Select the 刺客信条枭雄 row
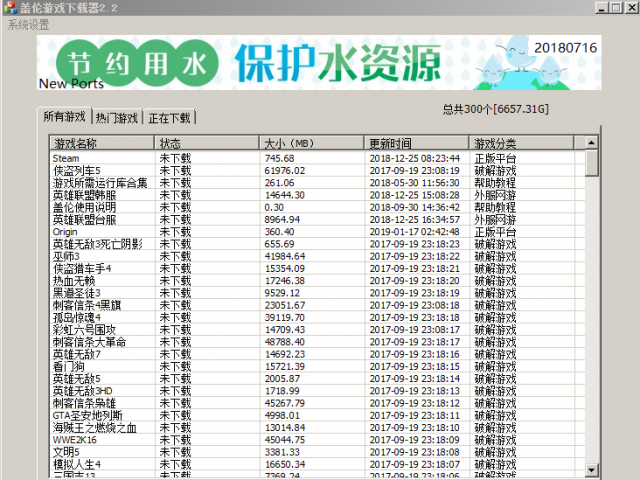640x480 pixels. point(316,403)
